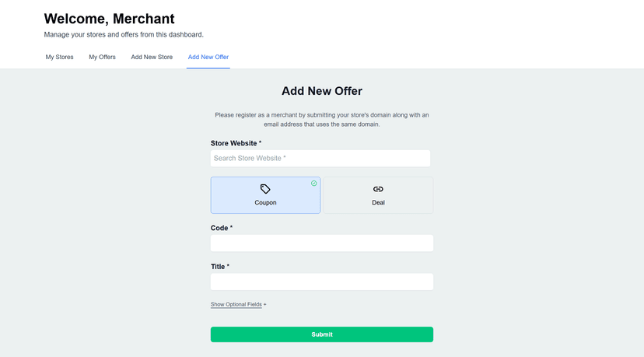Select the Coupon offer type card
Viewport: 644px width, 357px height.
pos(265,195)
